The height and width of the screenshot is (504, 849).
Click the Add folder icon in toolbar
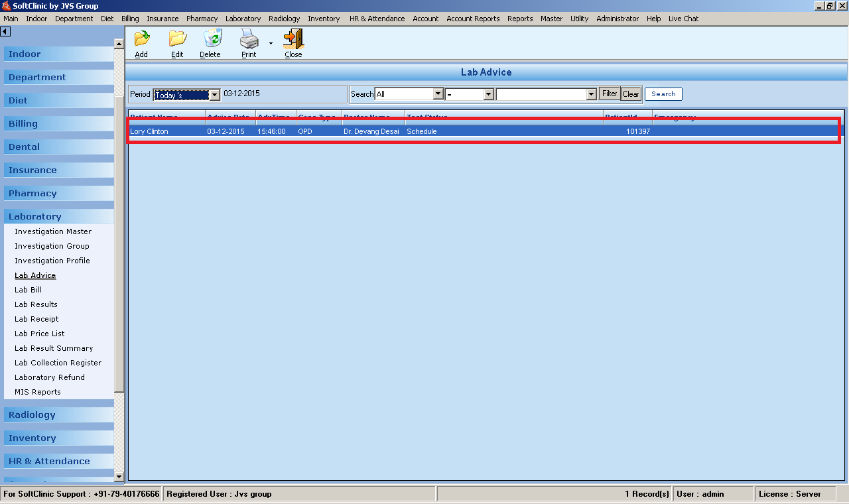pyautogui.click(x=141, y=40)
